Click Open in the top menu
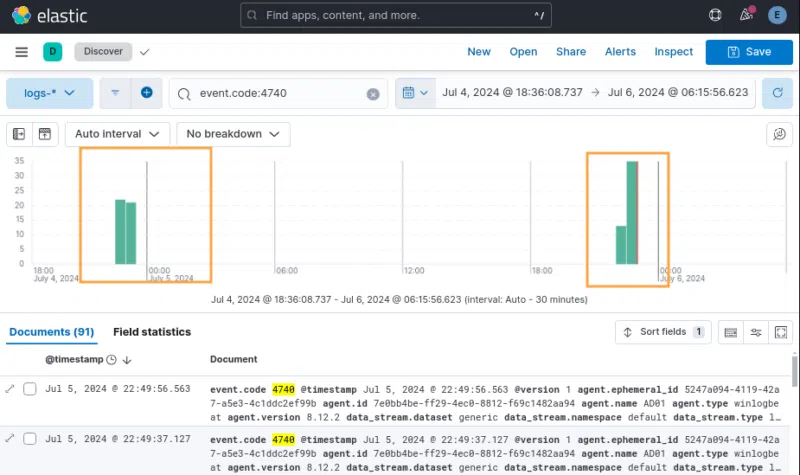 click(x=523, y=52)
